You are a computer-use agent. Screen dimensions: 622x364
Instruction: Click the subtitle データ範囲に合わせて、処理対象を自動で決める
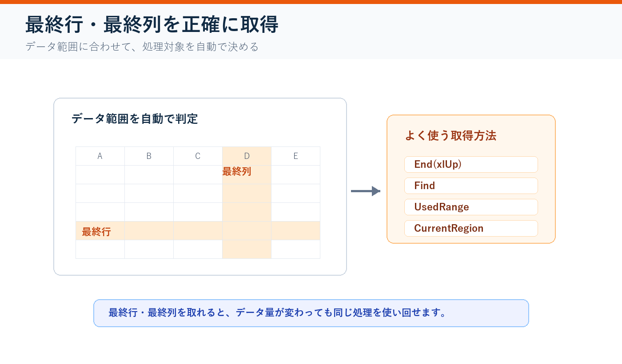click(142, 47)
